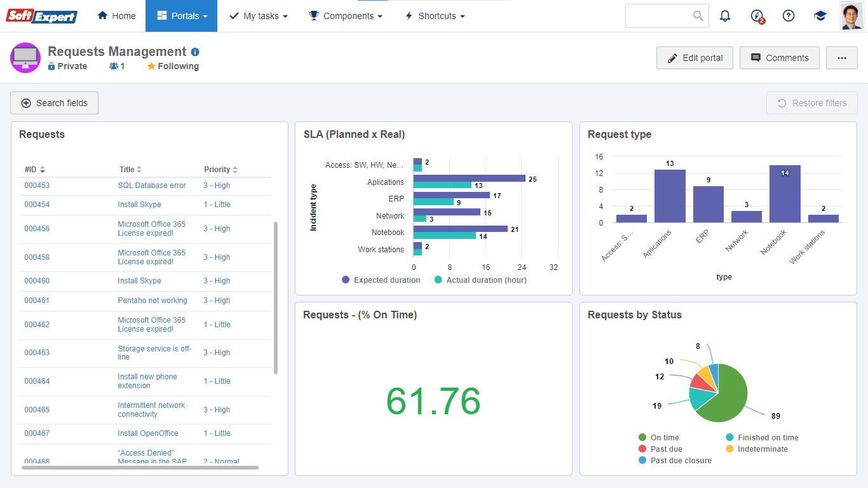The height and width of the screenshot is (488, 868).
Task: Click the green On time pie slice
Action: [724, 394]
